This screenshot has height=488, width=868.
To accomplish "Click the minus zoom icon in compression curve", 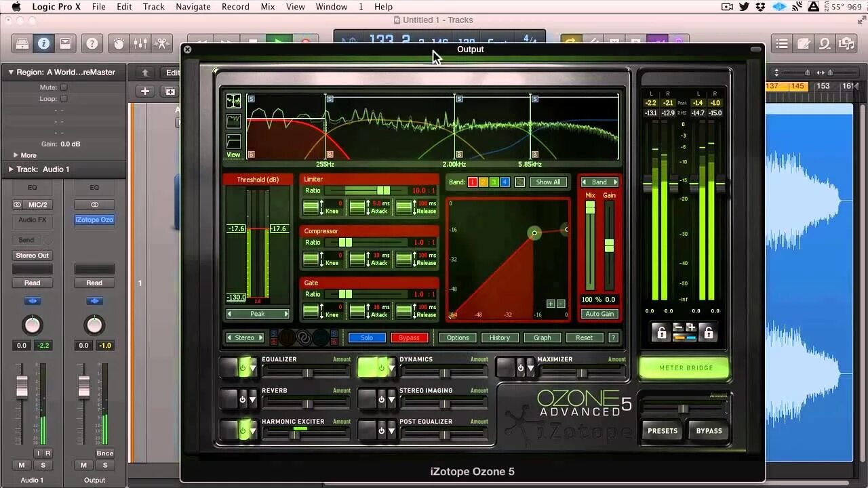I will 560,304.
